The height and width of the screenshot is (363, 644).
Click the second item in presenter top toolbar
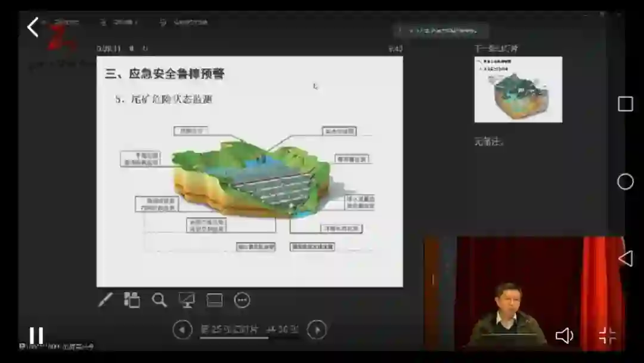point(119,22)
